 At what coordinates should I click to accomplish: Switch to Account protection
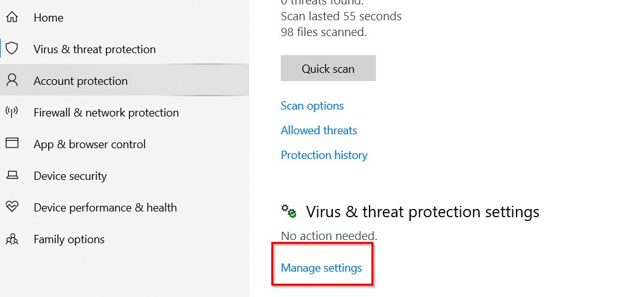point(80,81)
